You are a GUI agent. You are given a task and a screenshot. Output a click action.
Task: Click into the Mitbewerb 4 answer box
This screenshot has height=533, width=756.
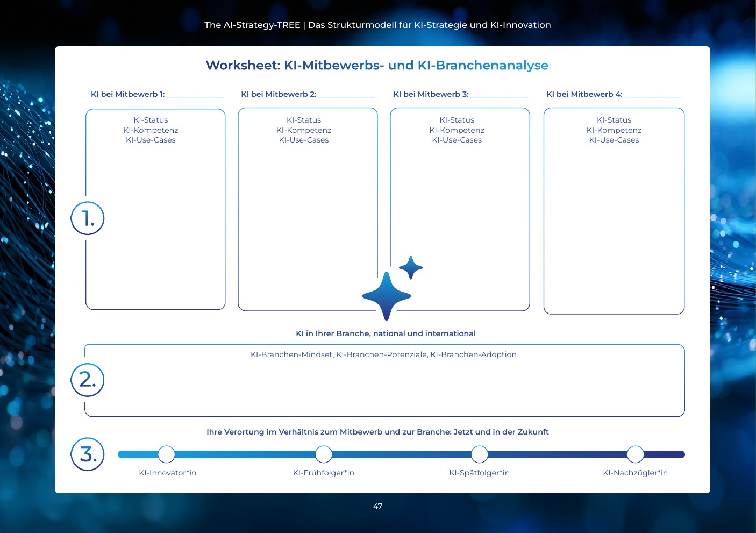614,211
